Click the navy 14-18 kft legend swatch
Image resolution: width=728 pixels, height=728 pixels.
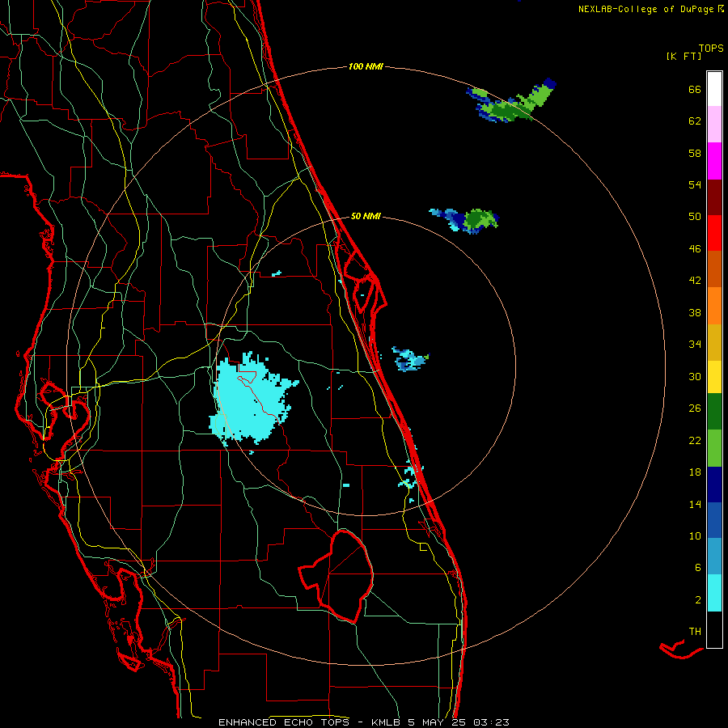coord(714,485)
